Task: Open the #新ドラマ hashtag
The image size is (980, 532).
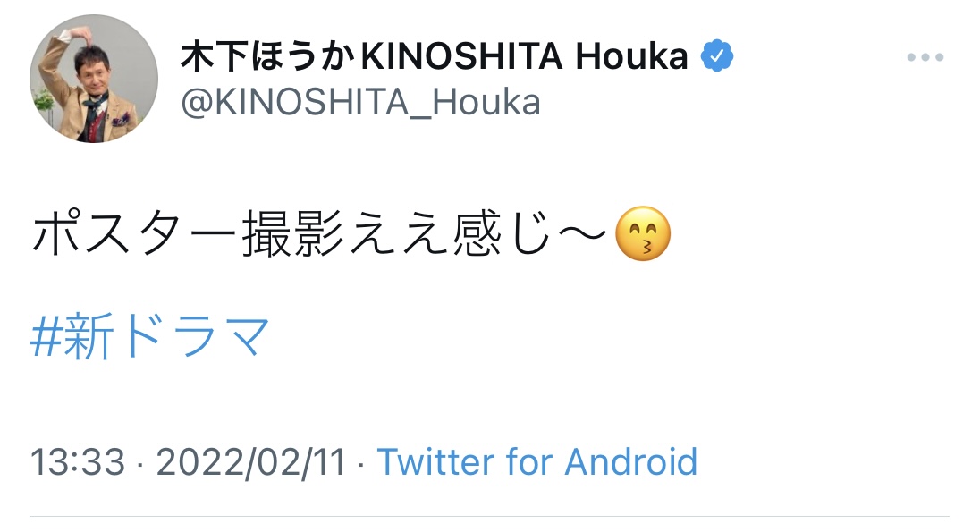Action: click(x=150, y=338)
